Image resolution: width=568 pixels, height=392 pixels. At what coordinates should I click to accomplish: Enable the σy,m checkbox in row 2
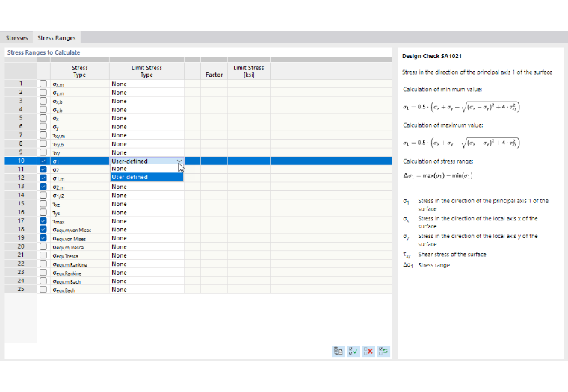[x=43, y=93]
